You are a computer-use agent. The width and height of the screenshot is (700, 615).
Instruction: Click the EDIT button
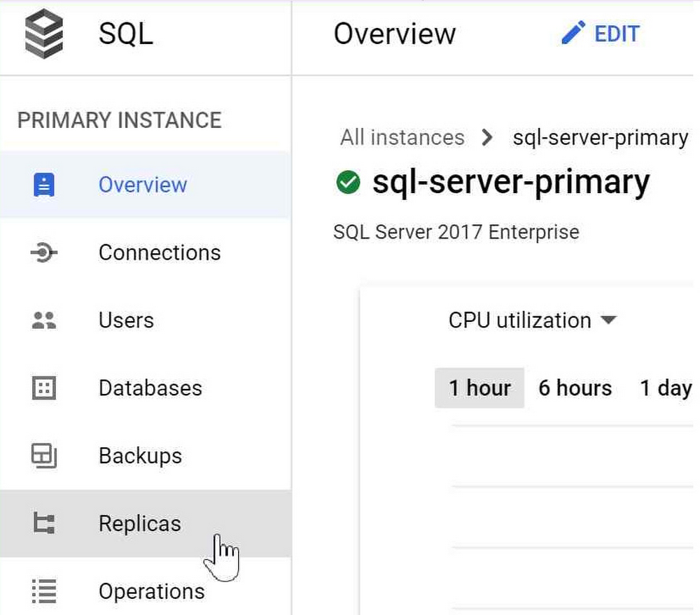601,34
